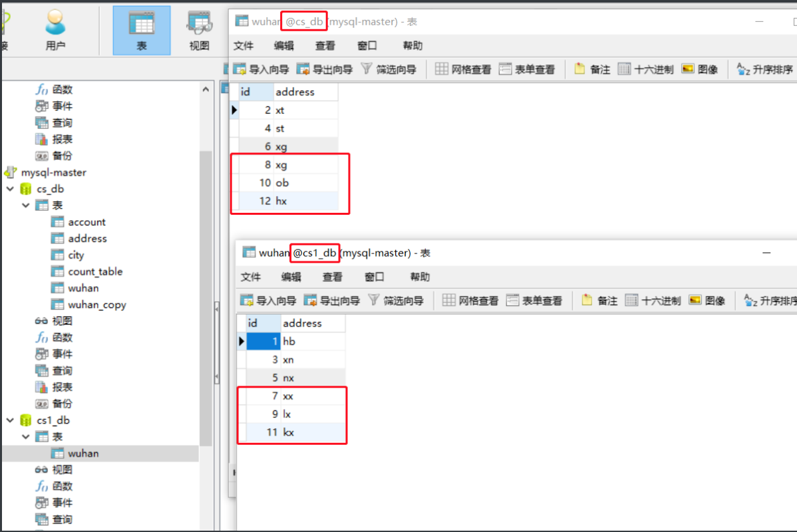
Task: Click 升序排序 in the cs1_db wuhan window
Action: (770, 301)
